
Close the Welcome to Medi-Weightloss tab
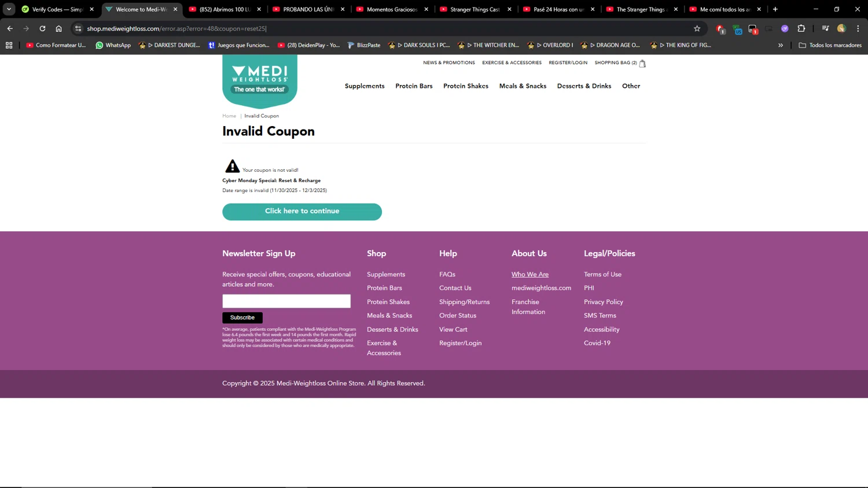pyautogui.click(x=175, y=9)
